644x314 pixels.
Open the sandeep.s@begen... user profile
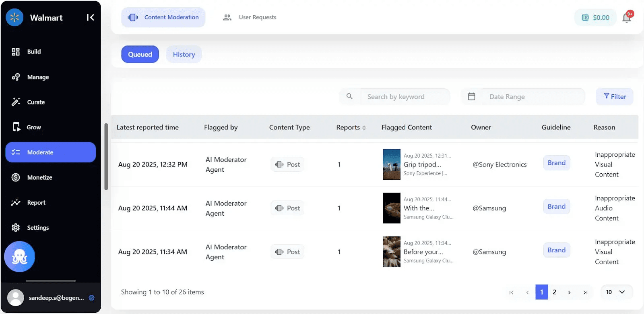(x=51, y=298)
